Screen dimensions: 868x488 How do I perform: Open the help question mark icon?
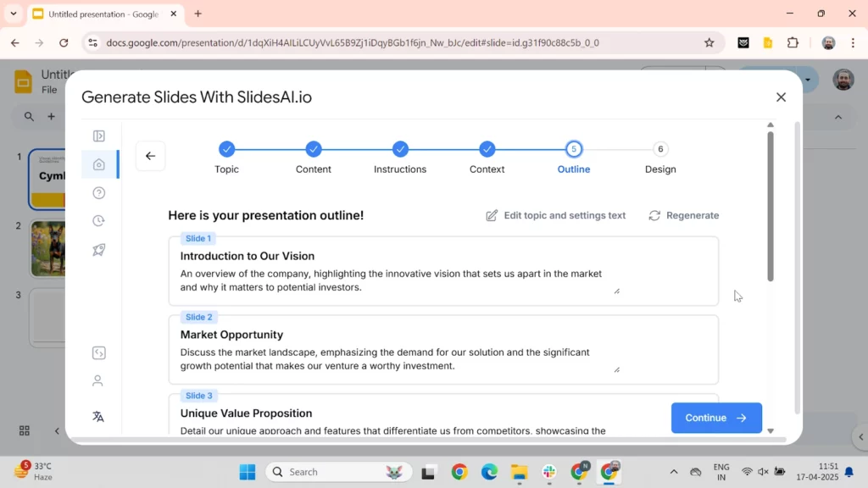pos(99,193)
